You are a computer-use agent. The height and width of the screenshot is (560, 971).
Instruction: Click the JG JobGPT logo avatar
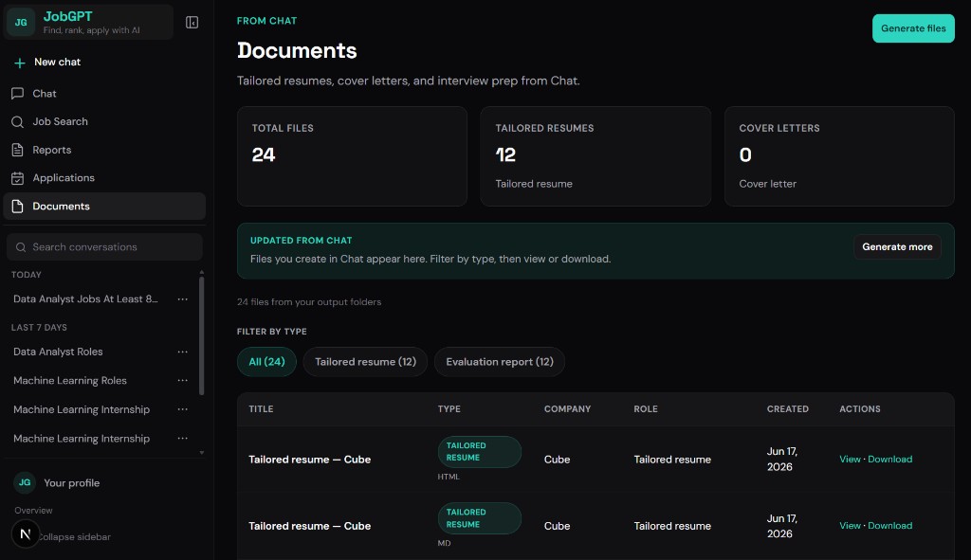pyautogui.click(x=21, y=23)
